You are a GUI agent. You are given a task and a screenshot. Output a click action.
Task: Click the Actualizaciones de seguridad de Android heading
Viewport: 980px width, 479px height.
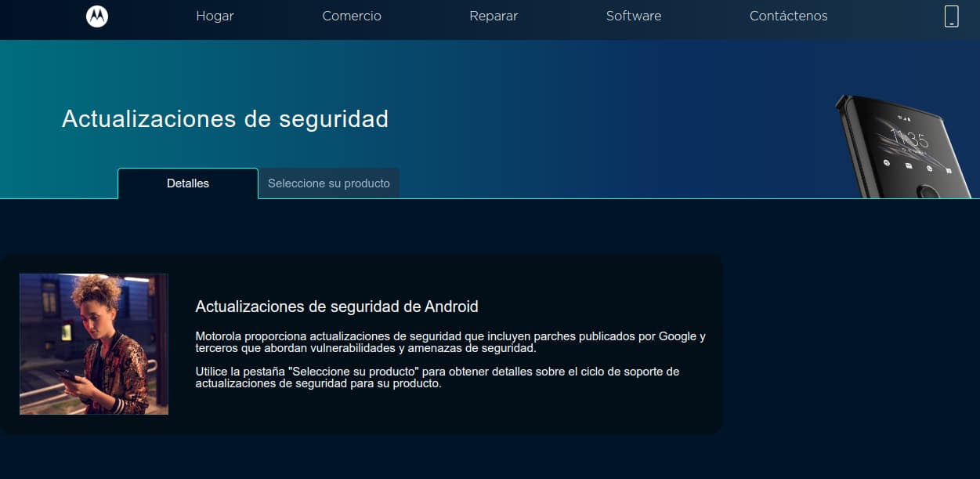(x=337, y=307)
